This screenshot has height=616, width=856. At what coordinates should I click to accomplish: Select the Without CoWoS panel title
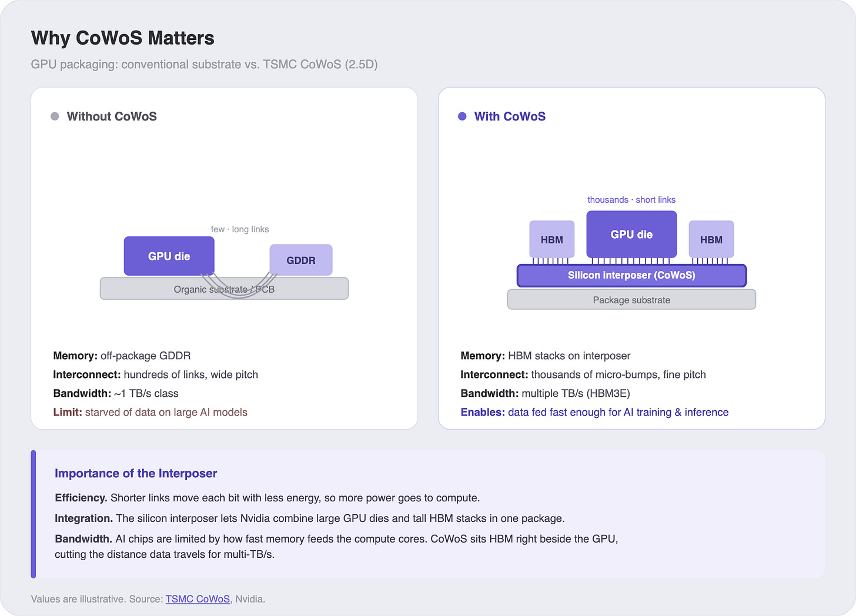point(112,116)
